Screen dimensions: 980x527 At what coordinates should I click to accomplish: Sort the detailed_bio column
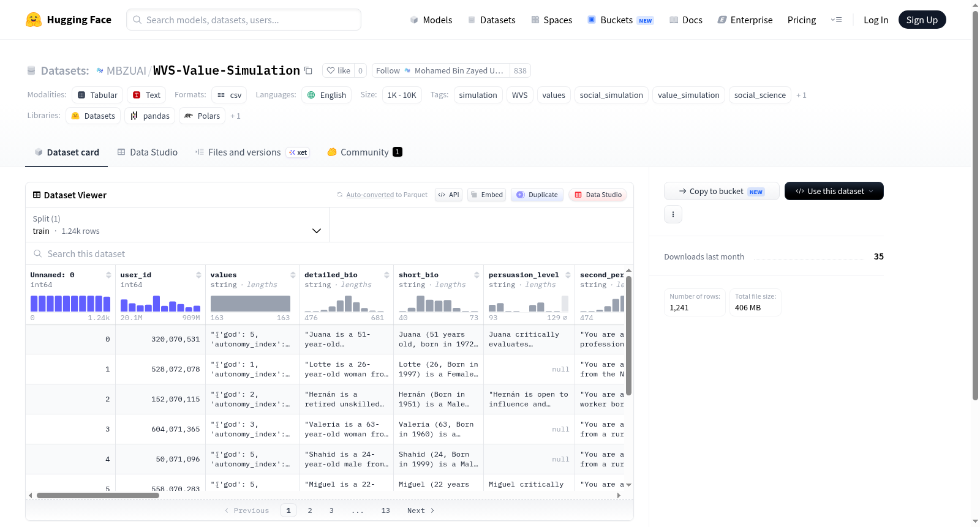click(386, 275)
